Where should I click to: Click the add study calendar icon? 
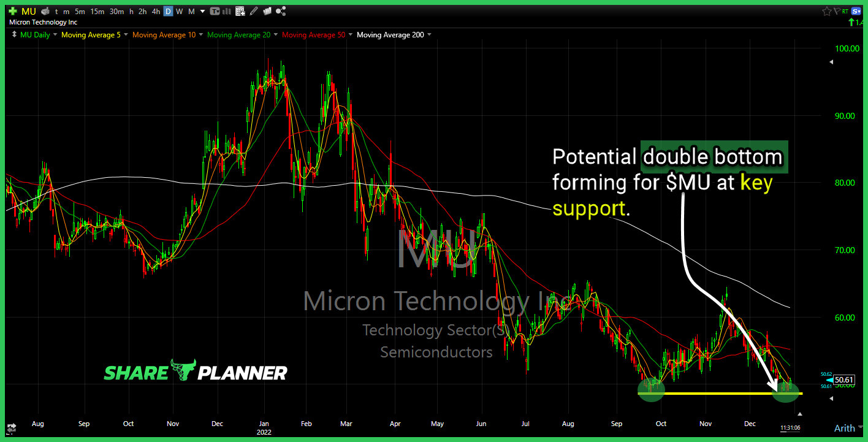coord(240,11)
